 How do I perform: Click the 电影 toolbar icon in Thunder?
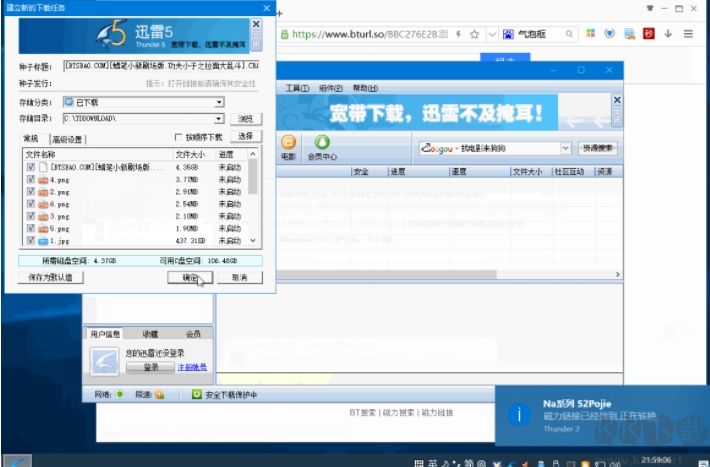click(288, 148)
